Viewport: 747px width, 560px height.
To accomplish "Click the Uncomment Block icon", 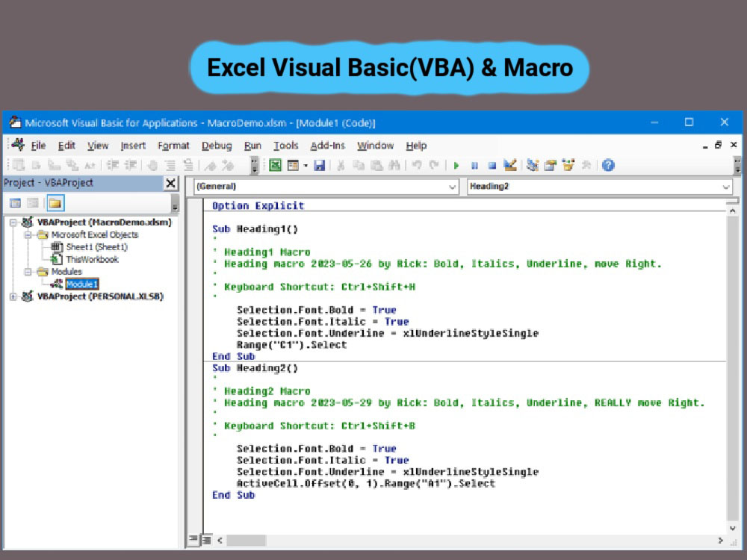I will (x=188, y=165).
